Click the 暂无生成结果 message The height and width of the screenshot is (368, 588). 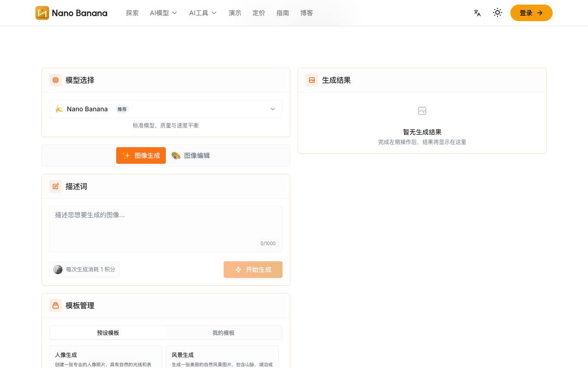(x=422, y=132)
